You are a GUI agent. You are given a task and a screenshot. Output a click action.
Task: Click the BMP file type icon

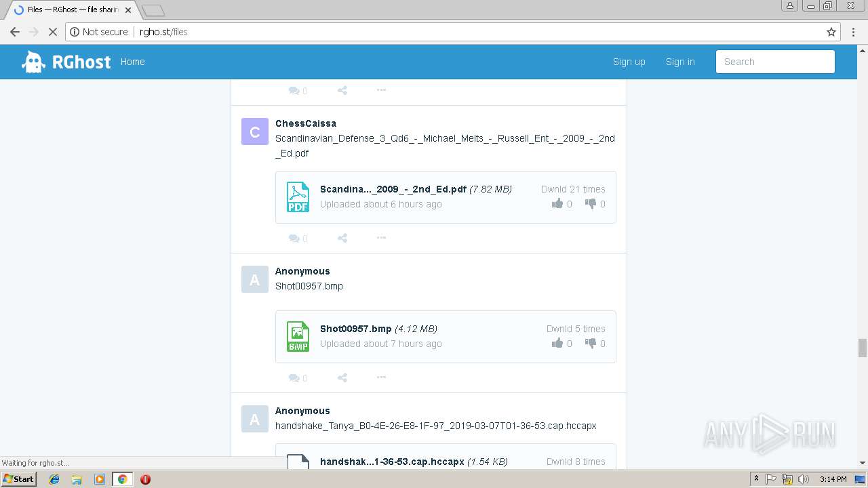(298, 337)
